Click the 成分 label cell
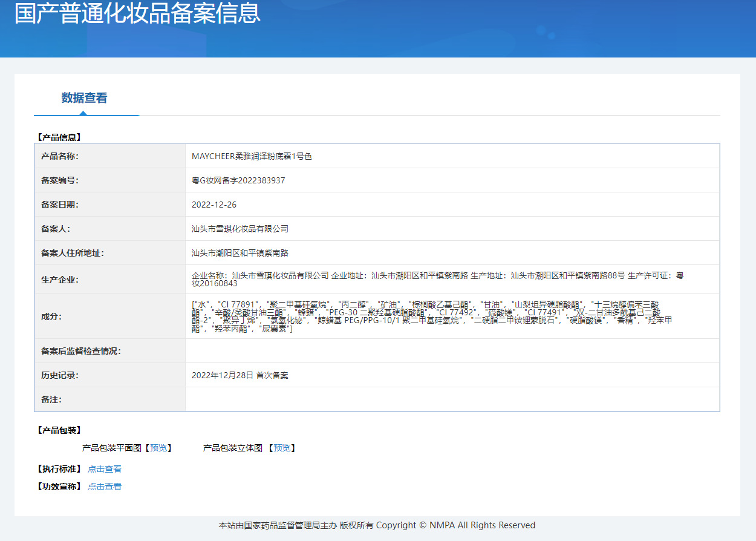 (110, 316)
